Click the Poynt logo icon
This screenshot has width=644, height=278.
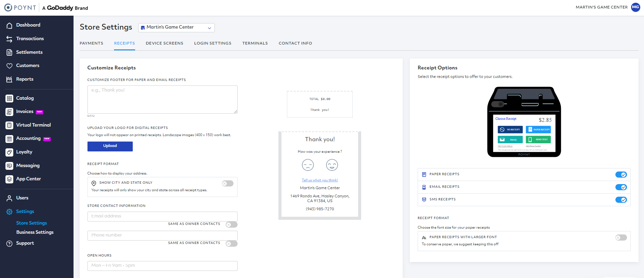click(x=8, y=7)
